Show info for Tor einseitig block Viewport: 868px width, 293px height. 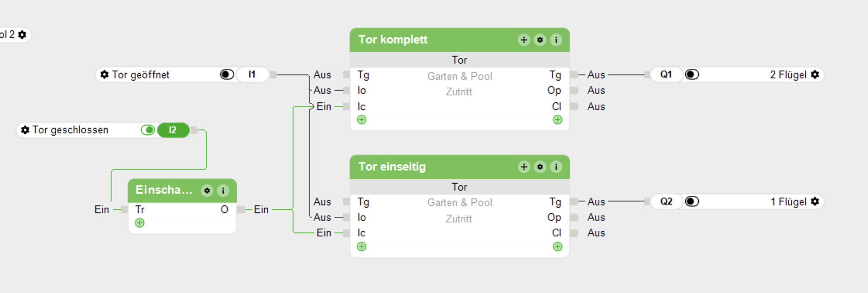tap(556, 167)
